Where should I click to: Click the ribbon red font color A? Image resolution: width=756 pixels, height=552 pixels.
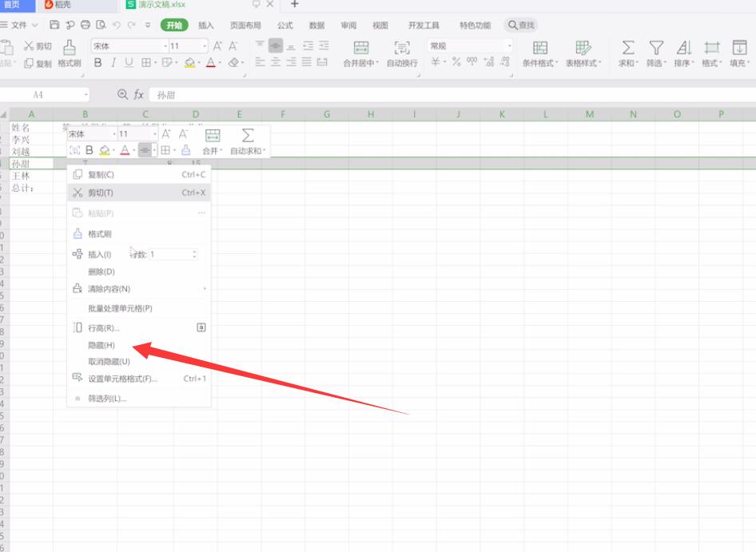211,62
